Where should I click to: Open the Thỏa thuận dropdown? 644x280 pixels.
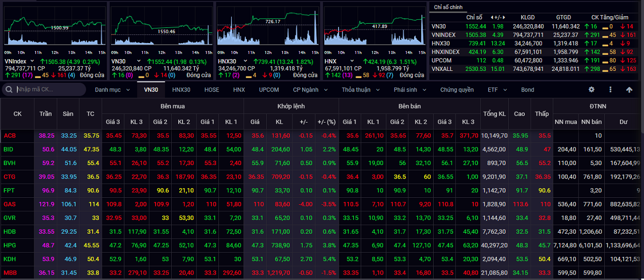360,90
